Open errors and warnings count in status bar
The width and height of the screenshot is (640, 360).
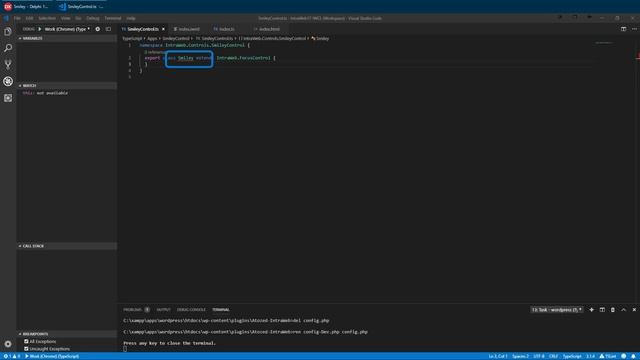click(x=12, y=356)
